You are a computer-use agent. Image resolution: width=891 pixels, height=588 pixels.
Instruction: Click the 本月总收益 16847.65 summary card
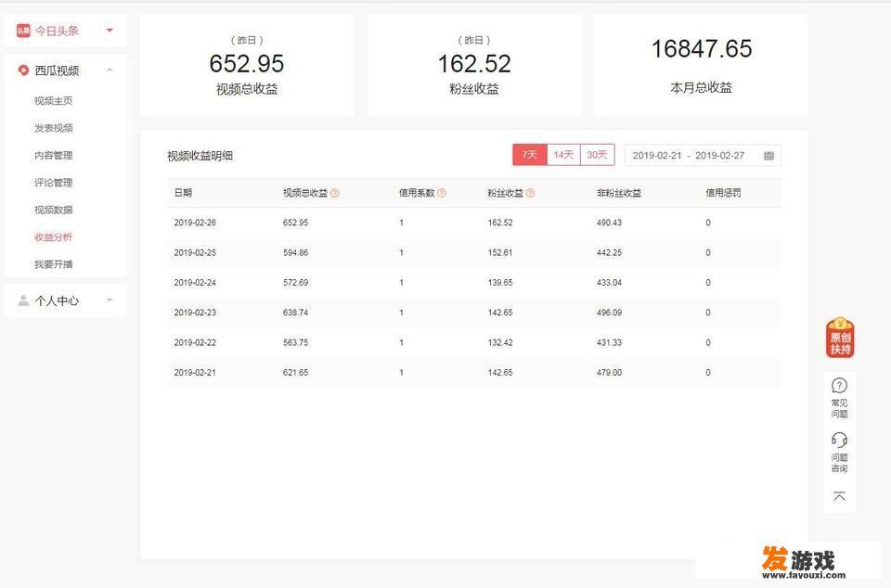click(x=701, y=66)
